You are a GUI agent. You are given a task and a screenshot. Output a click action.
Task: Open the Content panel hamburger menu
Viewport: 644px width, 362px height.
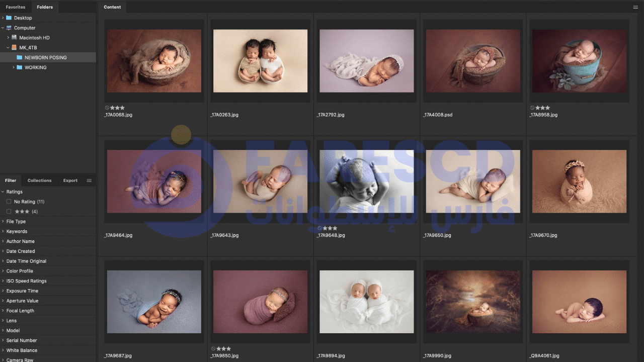pyautogui.click(x=635, y=7)
